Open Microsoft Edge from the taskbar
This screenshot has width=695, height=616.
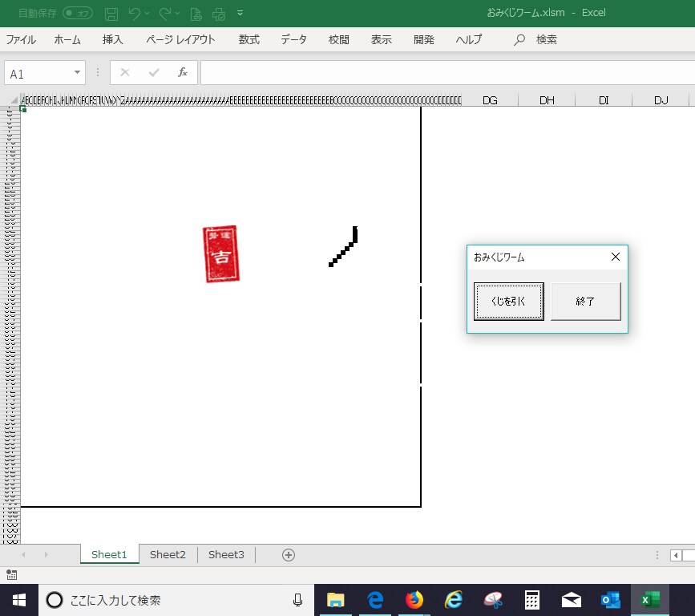375,600
